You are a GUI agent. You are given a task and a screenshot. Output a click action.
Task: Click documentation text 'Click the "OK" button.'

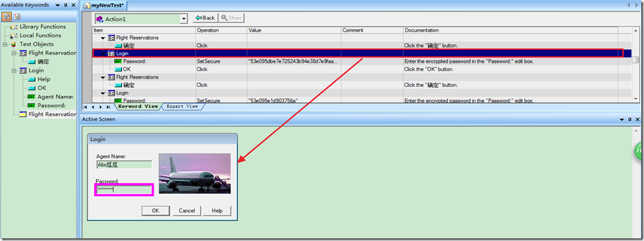pos(429,69)
